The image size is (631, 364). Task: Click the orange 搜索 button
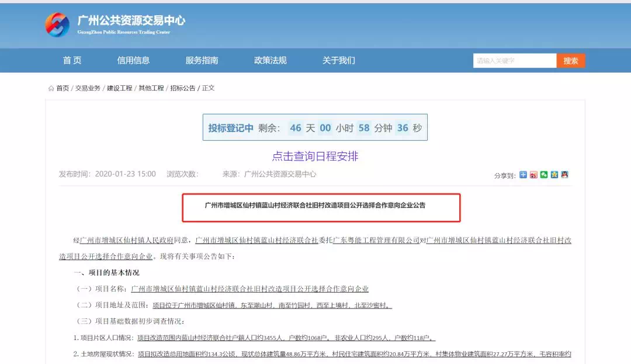click(x=570, y=61)
